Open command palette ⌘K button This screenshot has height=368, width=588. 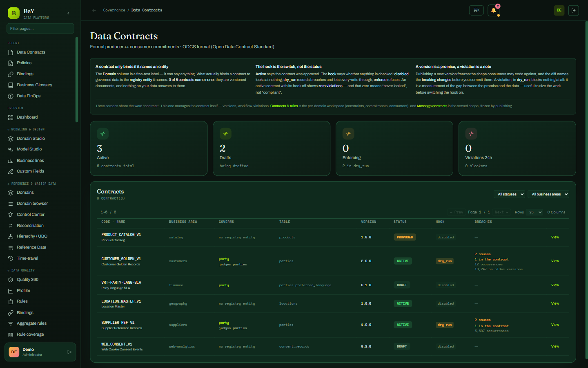click(x=477, y=10)
